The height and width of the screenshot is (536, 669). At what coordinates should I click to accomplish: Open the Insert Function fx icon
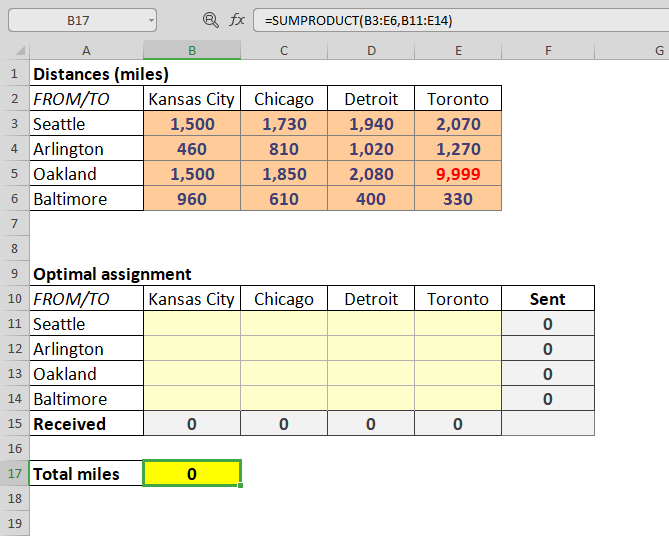[x=237, y=19]
